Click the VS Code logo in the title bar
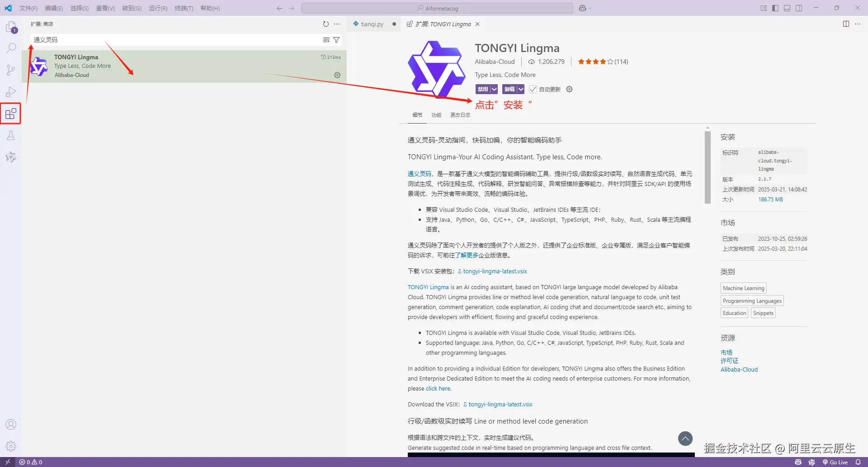Screen dimensions: 868x467 [x=8, y=8]
